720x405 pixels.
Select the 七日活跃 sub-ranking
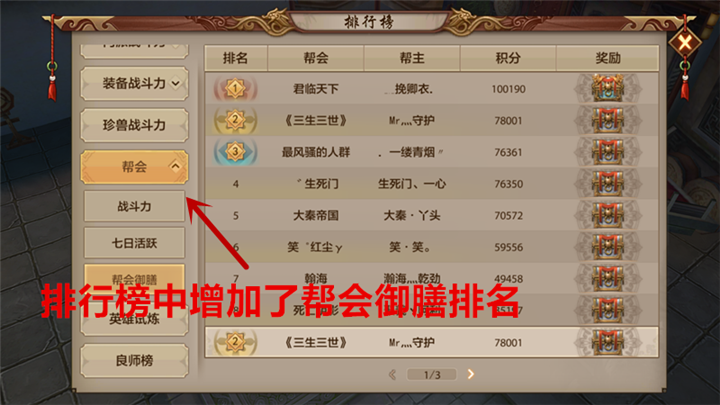point(134,243)
